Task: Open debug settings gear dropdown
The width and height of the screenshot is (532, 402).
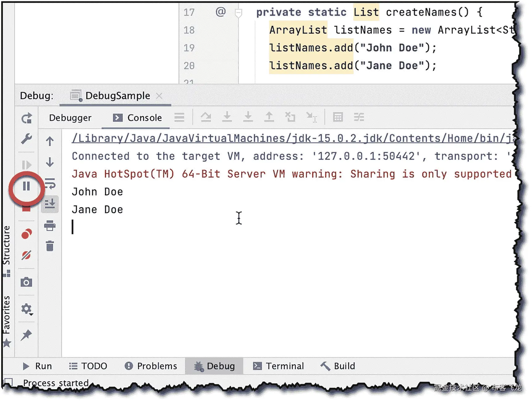Action: [27, 309]
